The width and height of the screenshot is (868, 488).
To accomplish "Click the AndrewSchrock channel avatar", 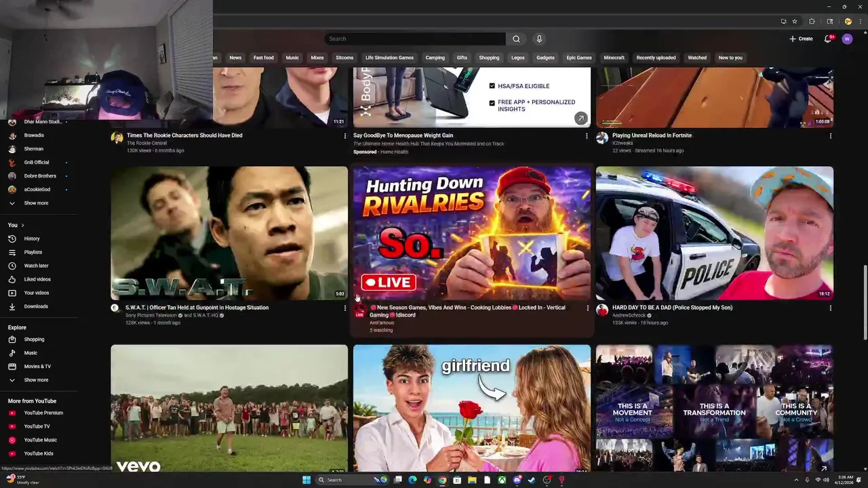I will tap(602, 310).
